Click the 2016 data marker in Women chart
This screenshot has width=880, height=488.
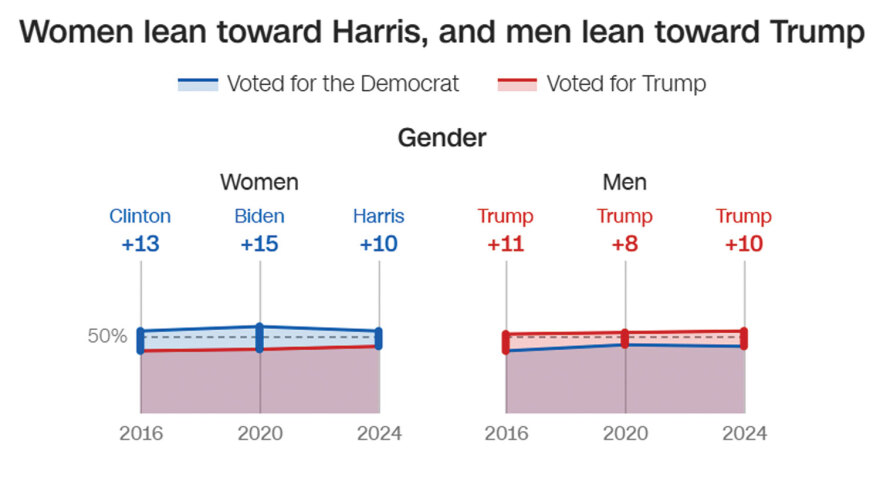[x=141, y=340]
